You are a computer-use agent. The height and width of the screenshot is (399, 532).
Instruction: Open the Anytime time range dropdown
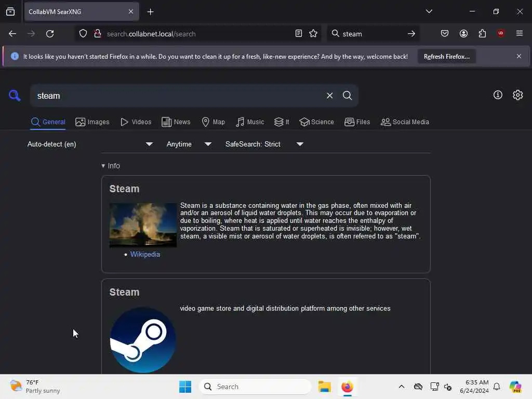pos(189,144)
